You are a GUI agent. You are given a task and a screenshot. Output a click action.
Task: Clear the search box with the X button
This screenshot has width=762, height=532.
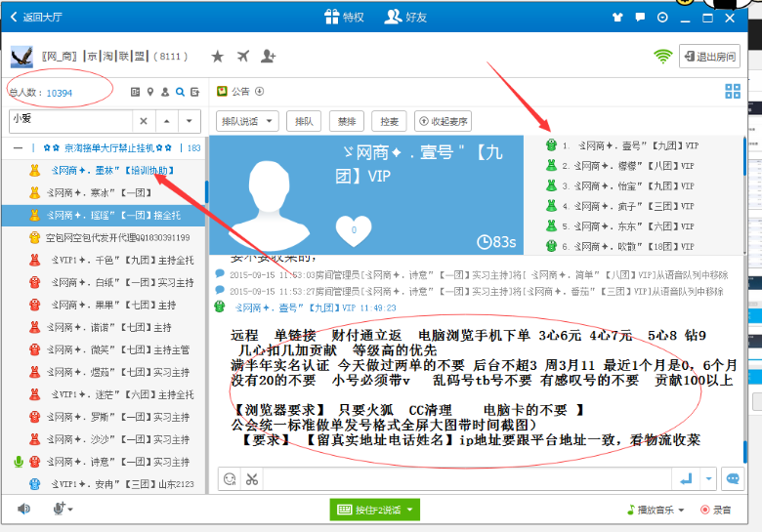click(143, 121)
